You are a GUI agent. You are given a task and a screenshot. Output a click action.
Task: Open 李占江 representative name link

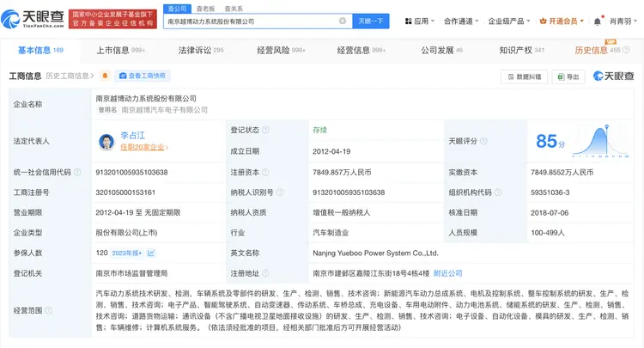pyautogui.click(x=132, y=135)
